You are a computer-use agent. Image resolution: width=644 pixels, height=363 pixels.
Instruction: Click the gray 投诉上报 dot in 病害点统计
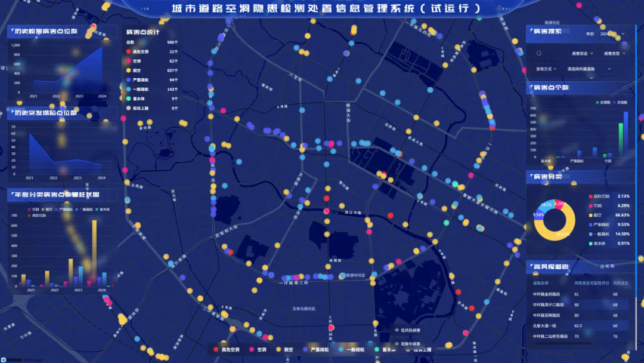click(129, 108)
